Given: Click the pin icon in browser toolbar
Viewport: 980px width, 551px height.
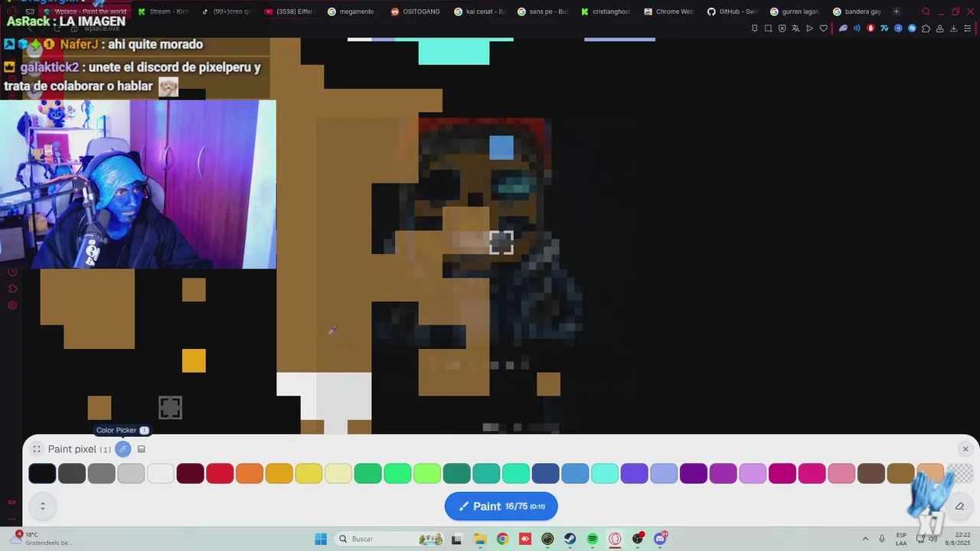Looking at the screenshot, I should pos(754,28).
